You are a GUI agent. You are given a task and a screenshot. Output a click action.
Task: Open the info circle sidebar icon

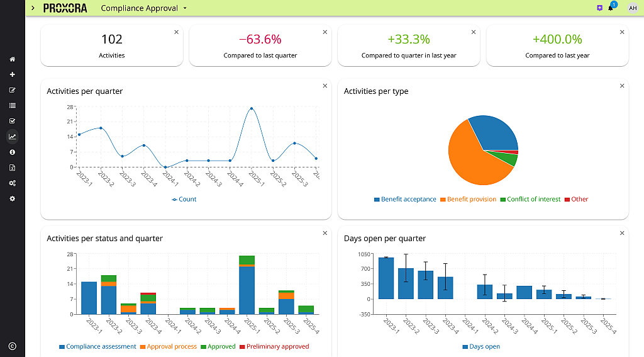click(12, 152)
